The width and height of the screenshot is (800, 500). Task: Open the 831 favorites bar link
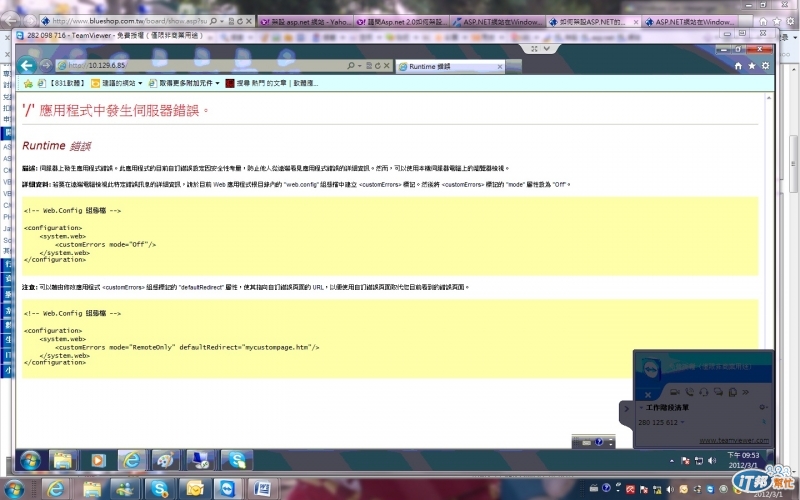(x=61, y=83)
